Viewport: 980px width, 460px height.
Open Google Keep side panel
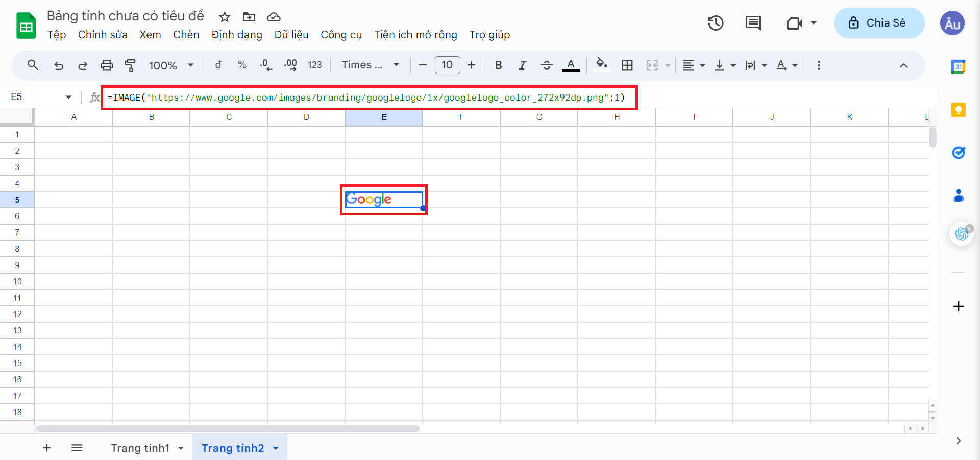click(958, 110)
